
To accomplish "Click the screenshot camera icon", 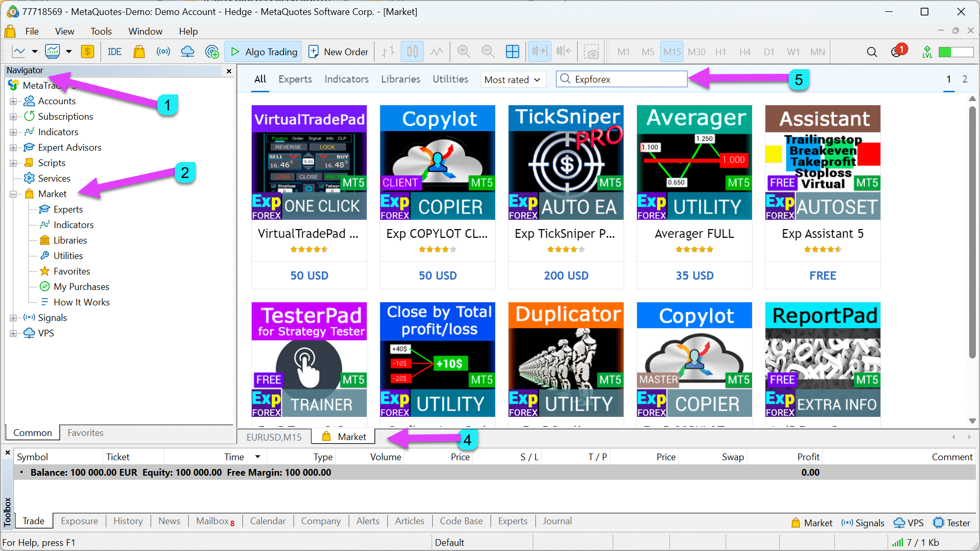I will pos(591,52).
